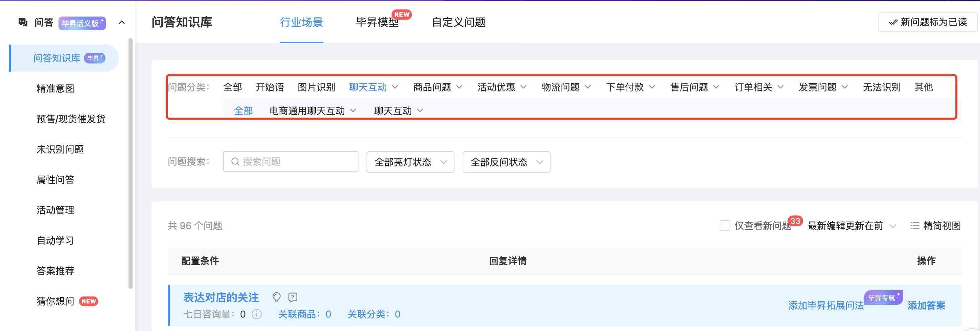Click the sidebar vertical scrollbar
Screen dimensions: 980x331
pos(131,163)
